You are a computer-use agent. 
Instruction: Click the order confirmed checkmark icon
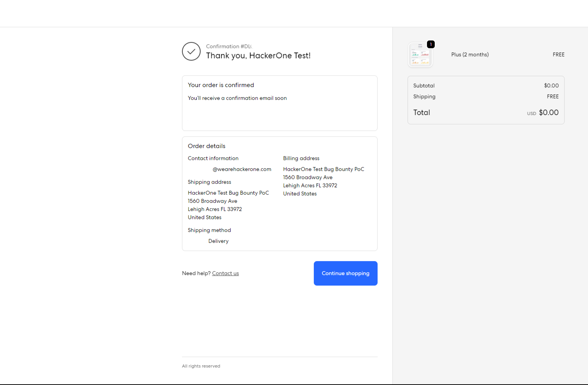pos(191,51)
